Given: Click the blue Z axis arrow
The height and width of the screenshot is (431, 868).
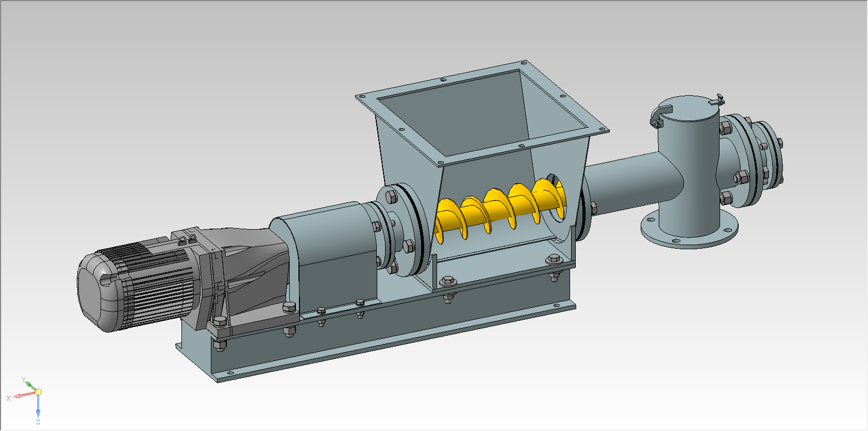Looking at the screenshot, I should pos(38,406).
